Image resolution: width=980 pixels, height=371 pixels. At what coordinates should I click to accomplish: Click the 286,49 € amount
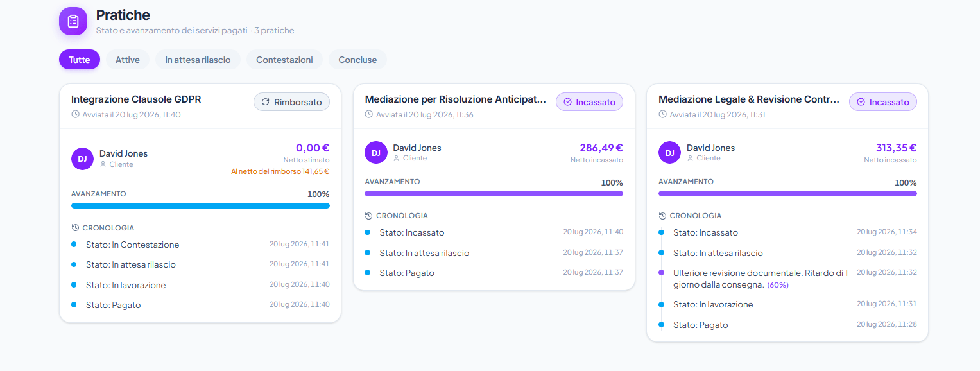pos(601,148)
